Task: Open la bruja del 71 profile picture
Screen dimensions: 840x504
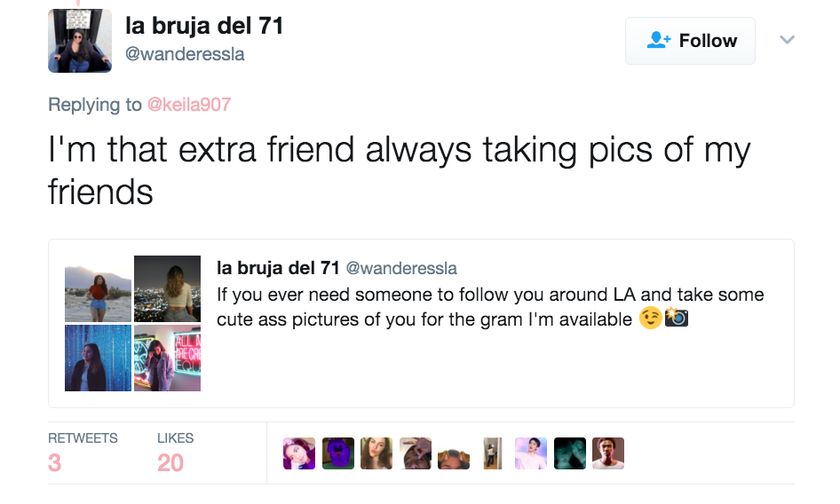Action: tap(80, 41)
